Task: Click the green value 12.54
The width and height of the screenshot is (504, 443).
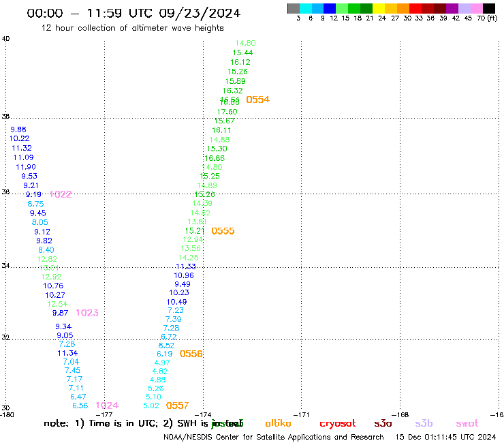Action: [x=57, y=304]
